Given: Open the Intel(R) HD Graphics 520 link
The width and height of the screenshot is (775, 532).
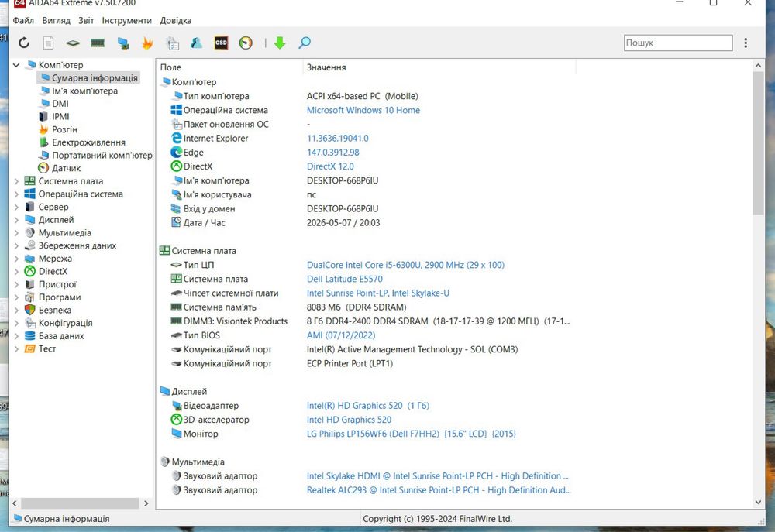Looking at the screenshot, I should pos(367,406).
